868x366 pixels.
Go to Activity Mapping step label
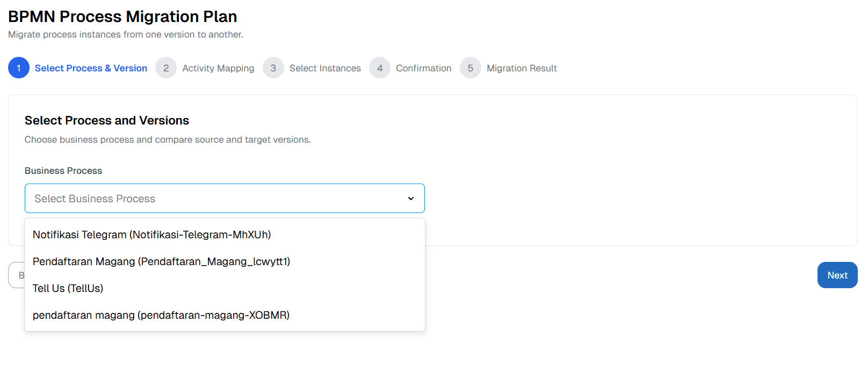coord(218,68)
